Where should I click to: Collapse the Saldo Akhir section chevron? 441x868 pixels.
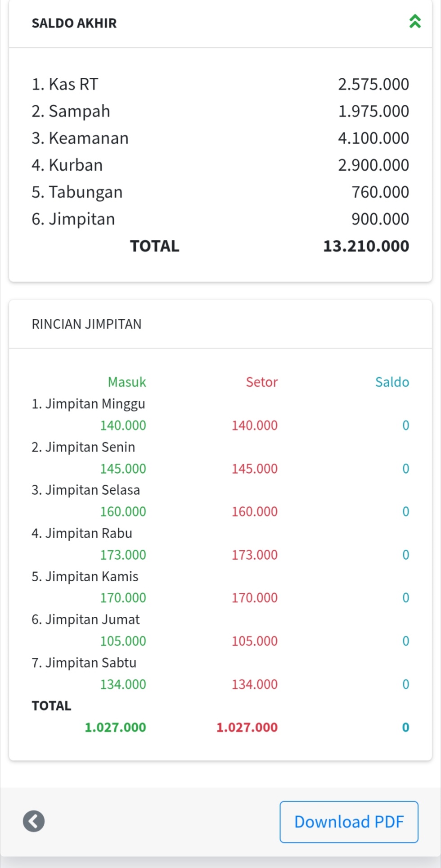(415, 22)
